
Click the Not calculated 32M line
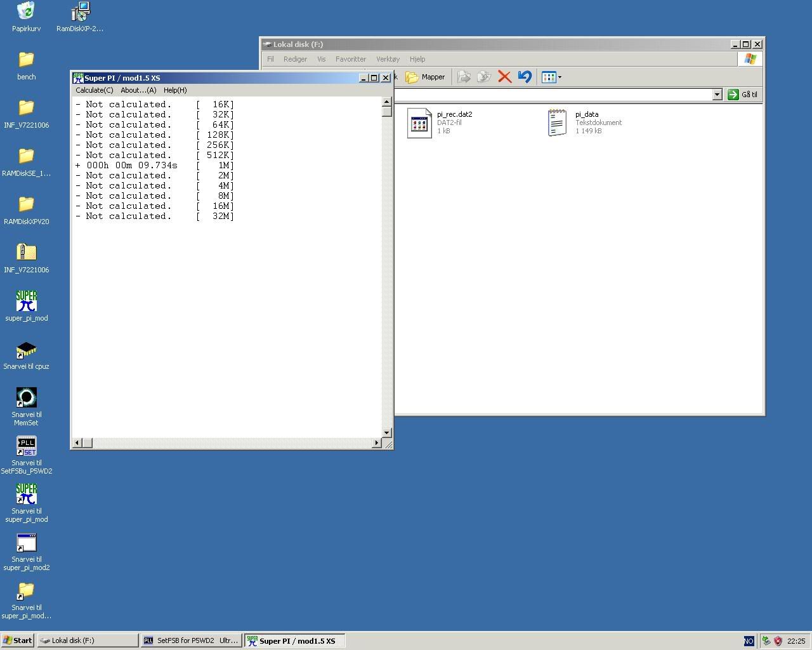(x=155, y=216)
